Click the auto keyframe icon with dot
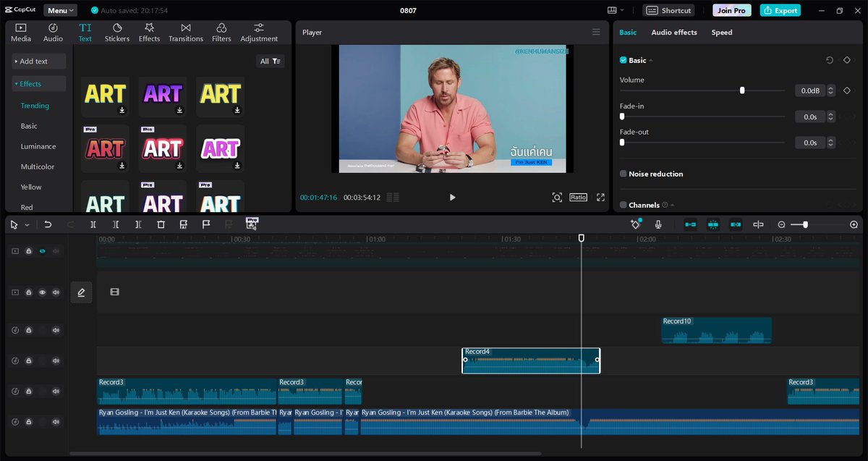 (x=636, y=224)
